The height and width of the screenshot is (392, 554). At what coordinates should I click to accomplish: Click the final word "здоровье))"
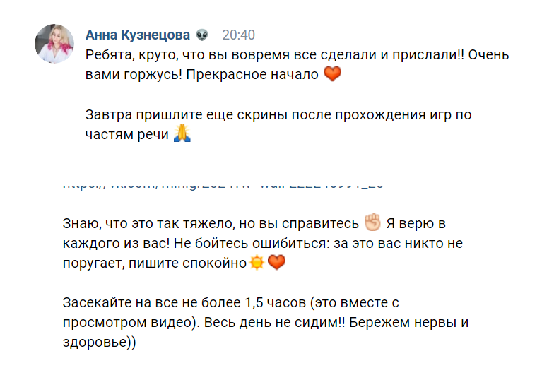(99, 343)
